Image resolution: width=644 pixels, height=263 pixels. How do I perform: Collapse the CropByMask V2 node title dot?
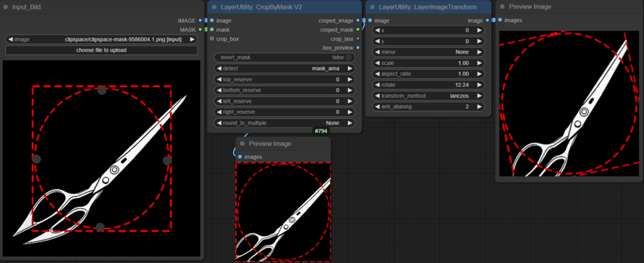pos(214,7)
